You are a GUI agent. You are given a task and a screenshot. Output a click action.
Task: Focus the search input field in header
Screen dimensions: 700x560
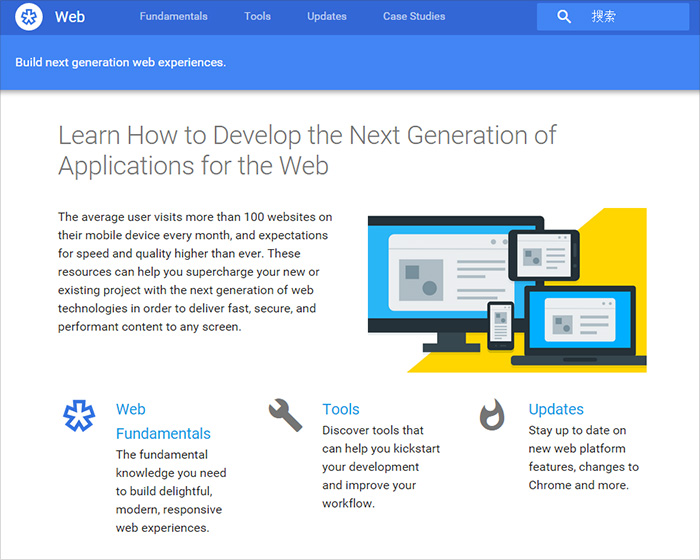[x=640, y=17]
